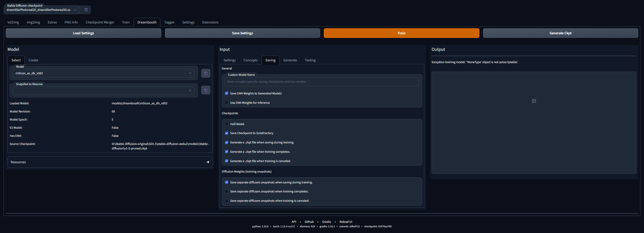Open the Extras tab
Screen dimensions: 644x233
click(x=52, y=22)
